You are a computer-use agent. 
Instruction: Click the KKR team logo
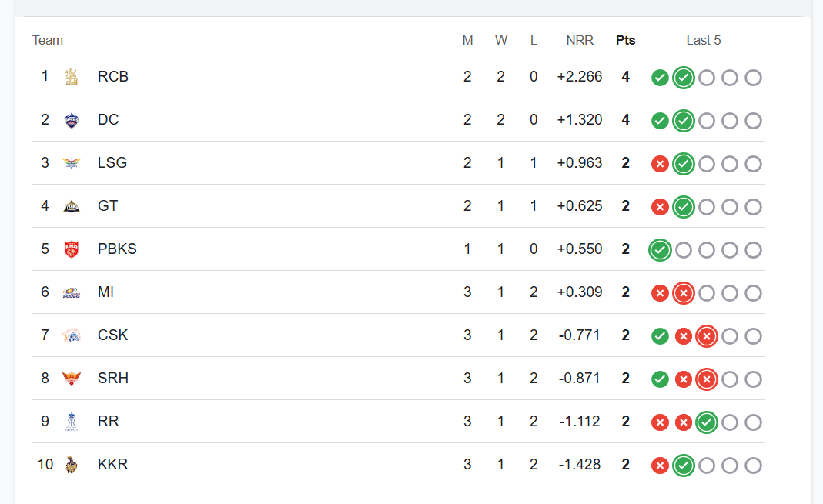tap(72, 465)
